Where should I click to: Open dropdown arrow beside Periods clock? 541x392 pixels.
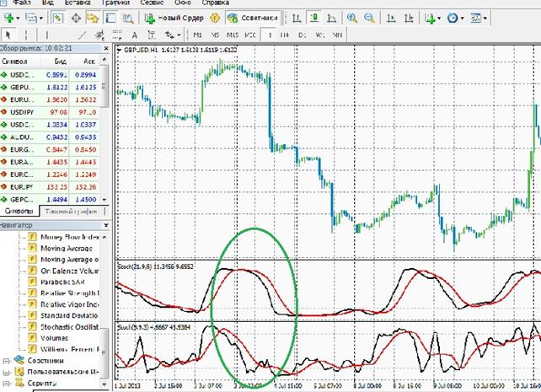(462, 18)
